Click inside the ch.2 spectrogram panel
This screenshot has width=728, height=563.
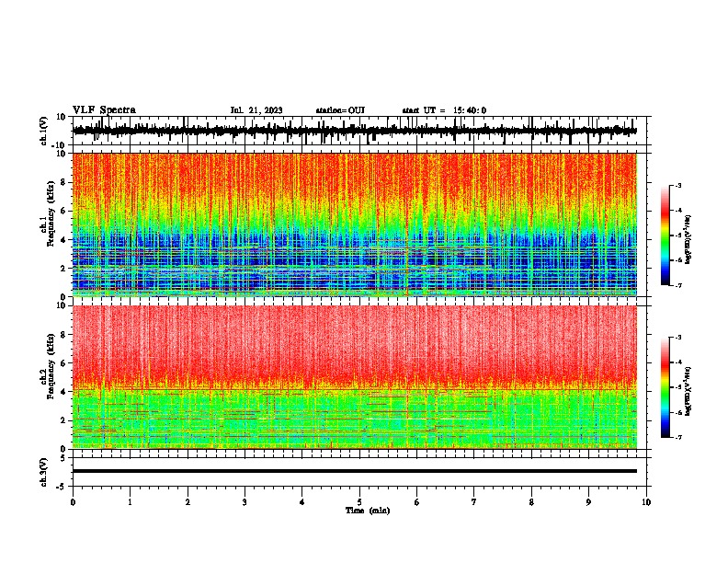click(355, 377)
